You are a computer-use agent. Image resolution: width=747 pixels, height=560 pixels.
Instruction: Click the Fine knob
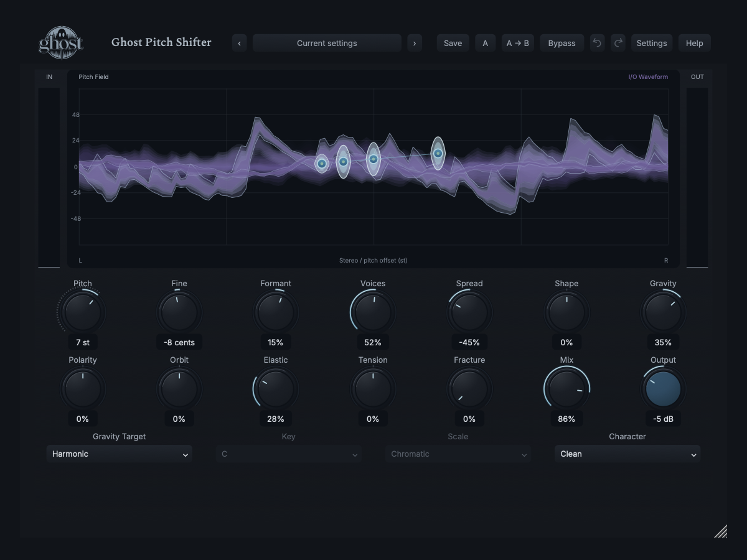pyautogui.click(x=179, y=312)
